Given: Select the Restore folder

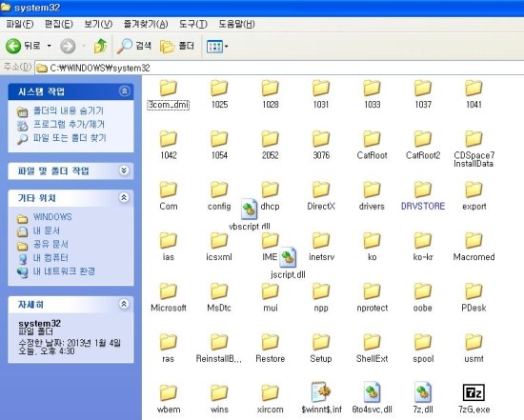Looking at the screenshot, I should coord(270,350).
